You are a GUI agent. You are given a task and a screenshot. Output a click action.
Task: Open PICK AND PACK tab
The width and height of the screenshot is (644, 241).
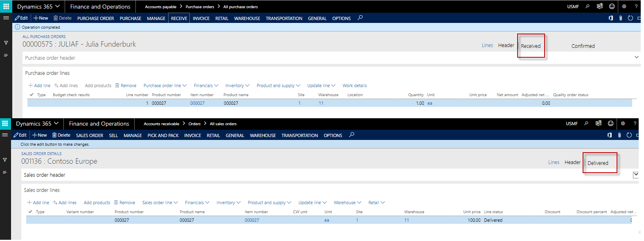163,135
